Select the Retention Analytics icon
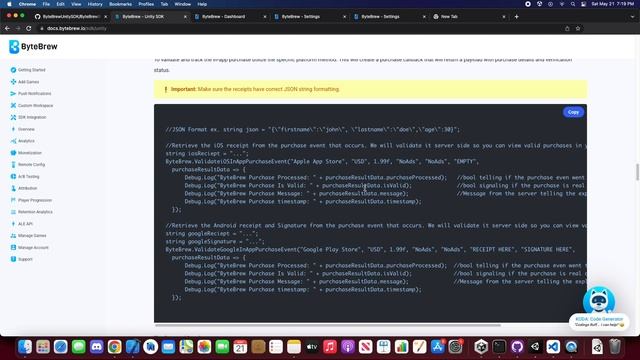 pyautogui.click(x=13, y=212)
